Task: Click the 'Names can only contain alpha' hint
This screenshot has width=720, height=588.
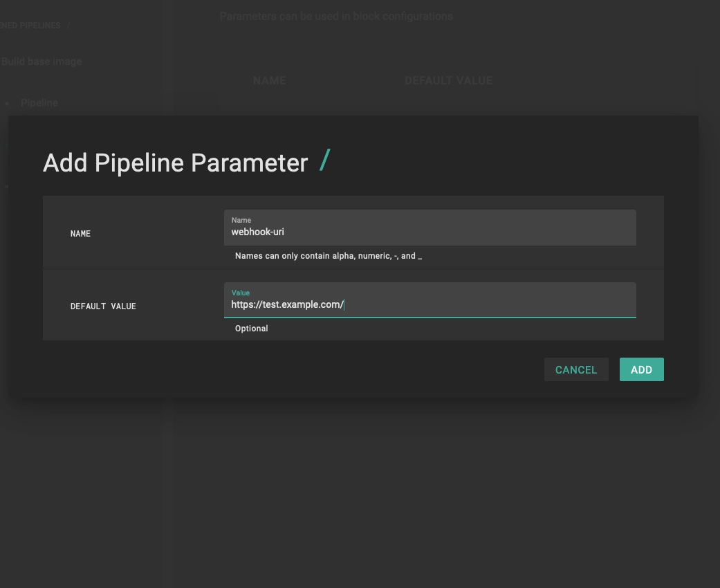Action: (x=329, y=256)
